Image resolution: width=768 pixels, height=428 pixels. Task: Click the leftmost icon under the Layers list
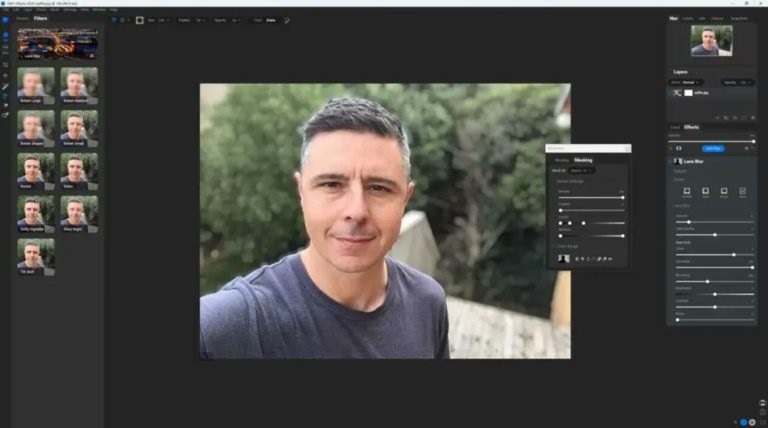[718, 118]
